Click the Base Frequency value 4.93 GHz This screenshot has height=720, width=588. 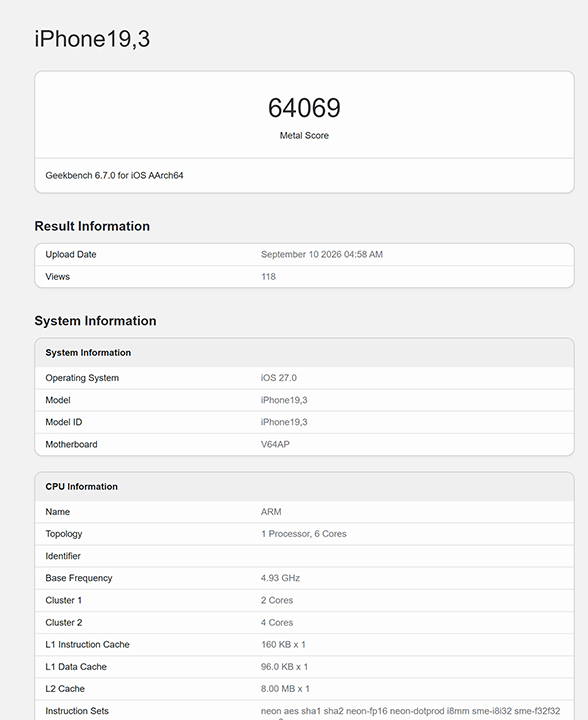point(280,578)
